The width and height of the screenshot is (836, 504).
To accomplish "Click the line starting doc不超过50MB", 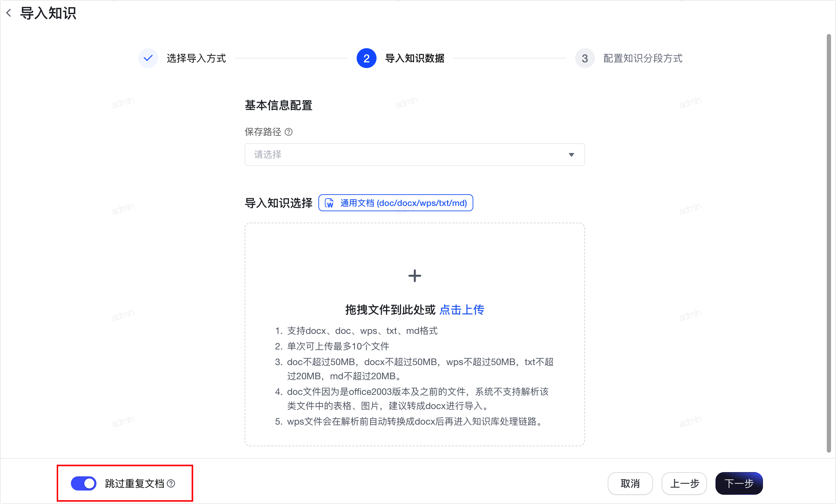I will [x=420, y=369].
